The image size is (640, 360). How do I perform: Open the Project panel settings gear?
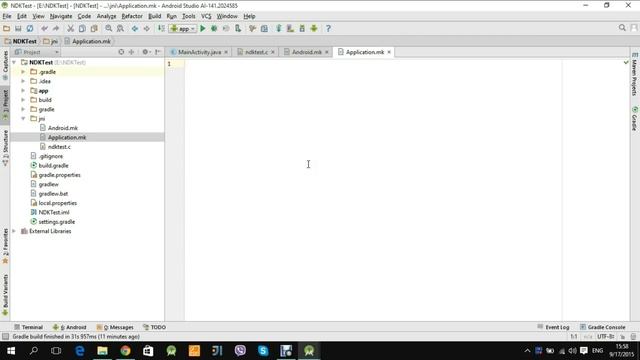146,52
